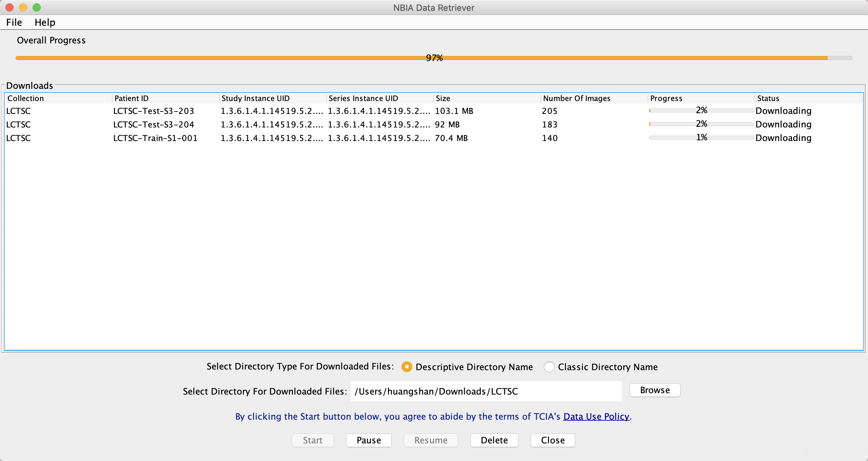Select Classic Directory Name radio button
Screen dimensions: 868x461
(x=549, y=367)
